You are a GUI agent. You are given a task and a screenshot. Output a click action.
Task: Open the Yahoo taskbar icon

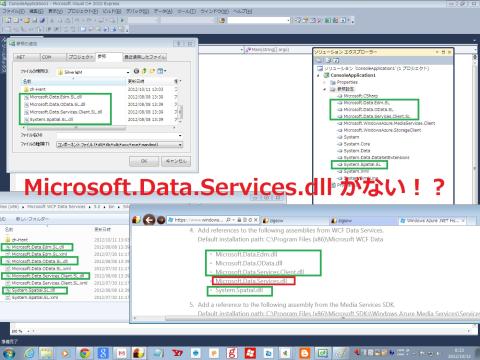(177, 353)
